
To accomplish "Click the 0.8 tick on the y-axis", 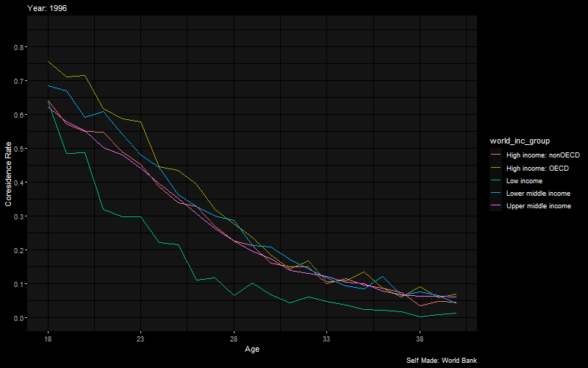I will point(16,47).
